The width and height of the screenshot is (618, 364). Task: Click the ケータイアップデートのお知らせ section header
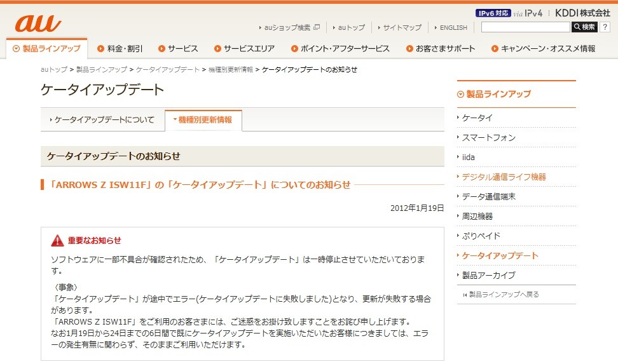click(242, 156)
